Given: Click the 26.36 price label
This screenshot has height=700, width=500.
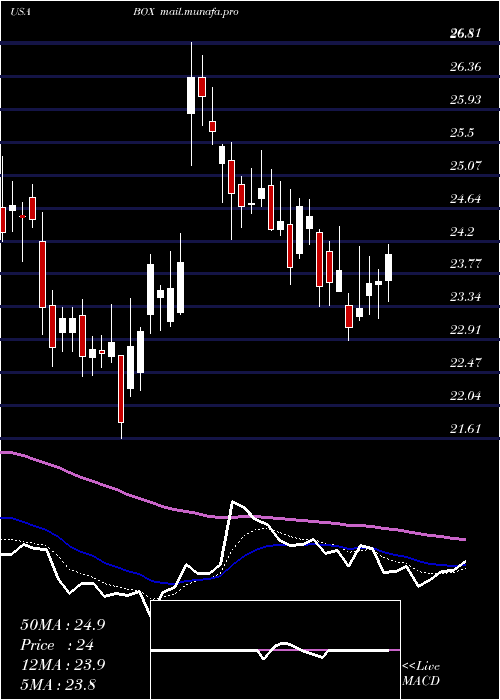Looking at the screenshot, I should click(466, 67).
